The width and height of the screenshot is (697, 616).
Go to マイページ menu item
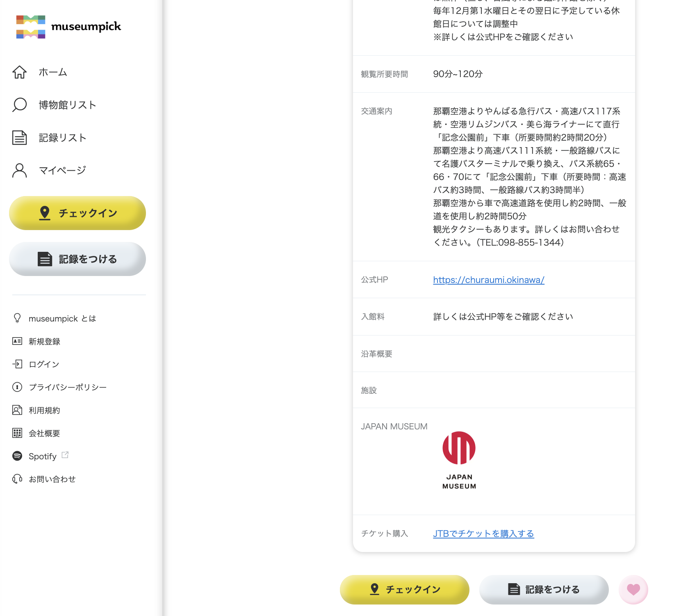[x=62, y=171]
